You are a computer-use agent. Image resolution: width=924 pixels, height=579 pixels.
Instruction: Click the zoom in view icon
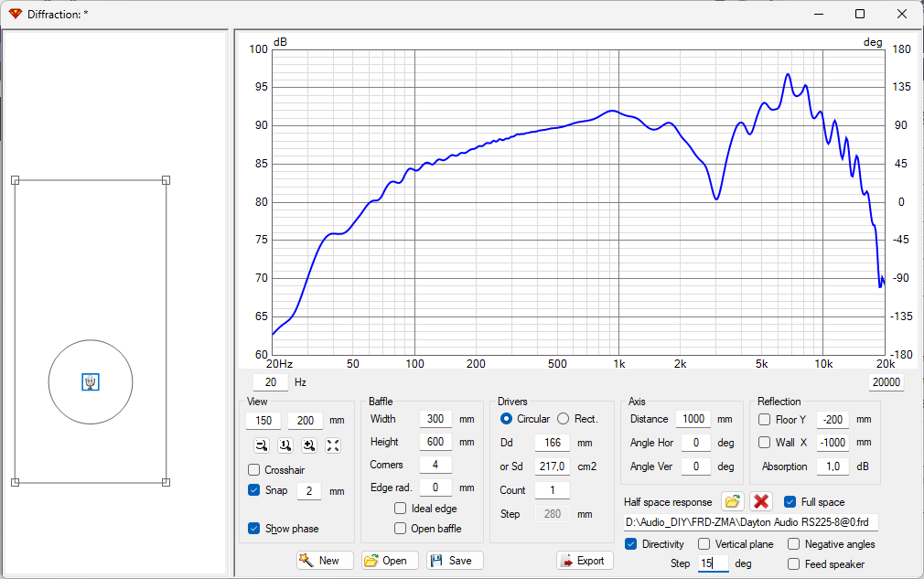(309, 445)
